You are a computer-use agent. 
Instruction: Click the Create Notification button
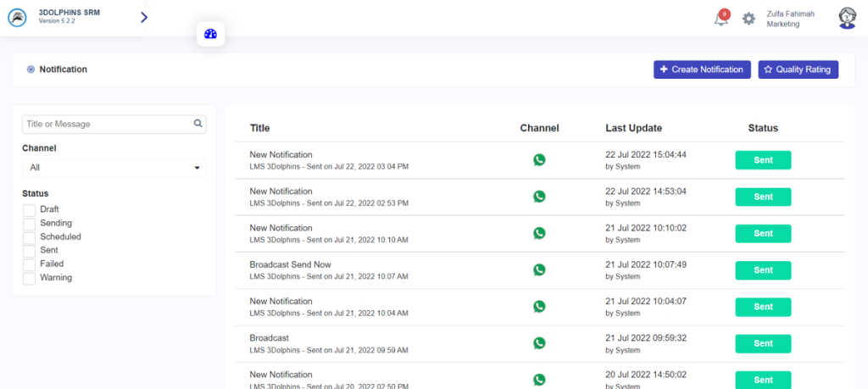click(x=702, y=69)
